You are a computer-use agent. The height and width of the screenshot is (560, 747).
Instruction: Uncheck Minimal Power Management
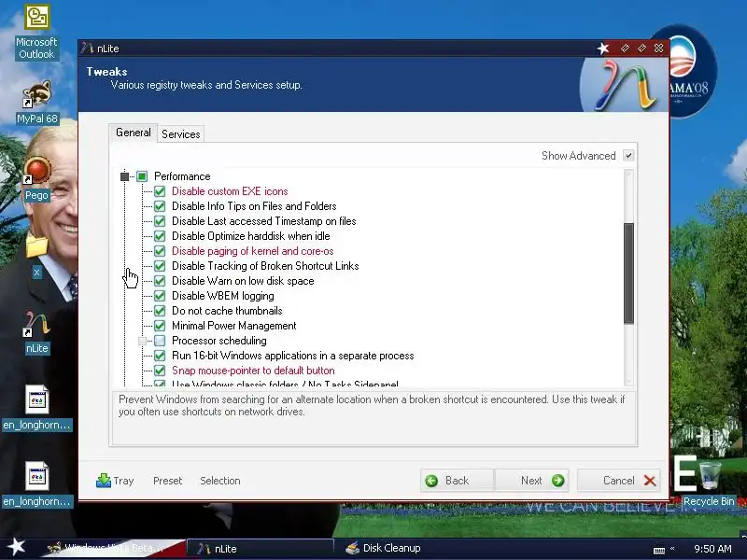(160, 326)
